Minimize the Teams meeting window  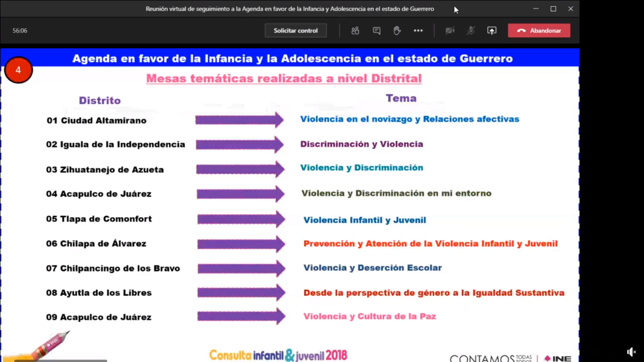click(x=536, y=9)
